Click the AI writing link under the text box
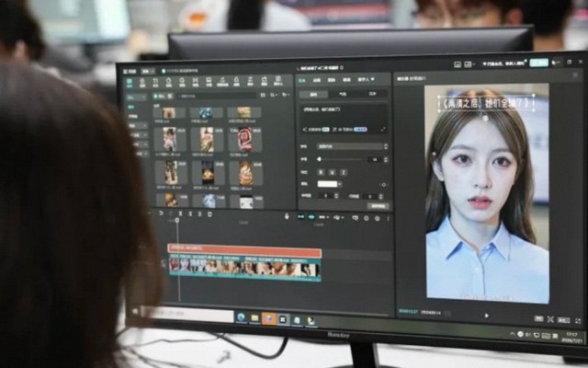The width and height of the screenshot is (588, 368). point(350,130)
